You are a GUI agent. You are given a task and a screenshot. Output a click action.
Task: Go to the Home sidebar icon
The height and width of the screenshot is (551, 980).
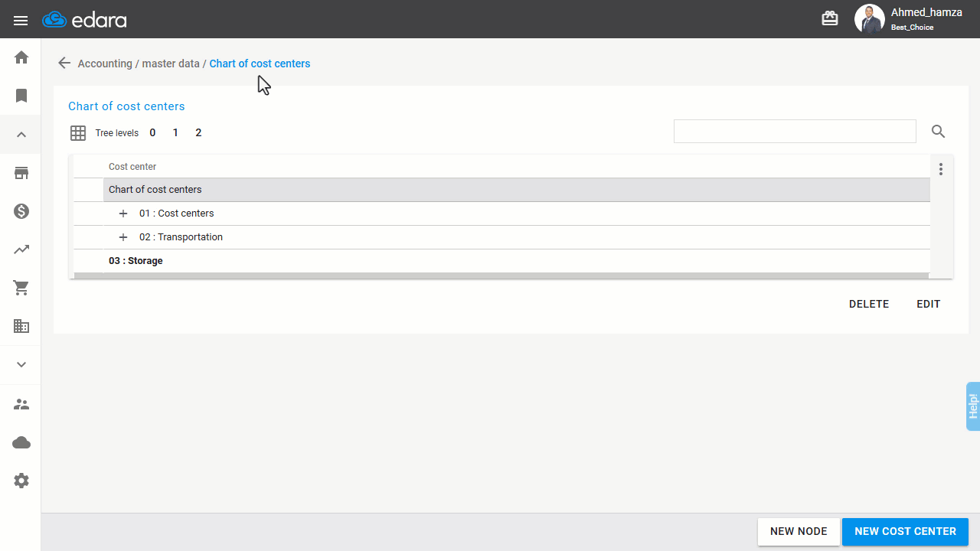(x=21, y=57)
